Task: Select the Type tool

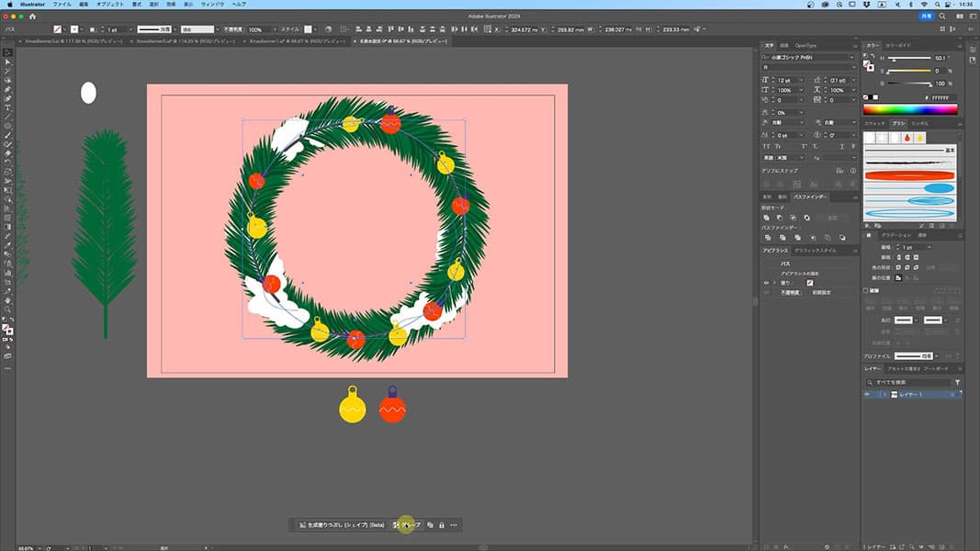Action: pos(7,107)
